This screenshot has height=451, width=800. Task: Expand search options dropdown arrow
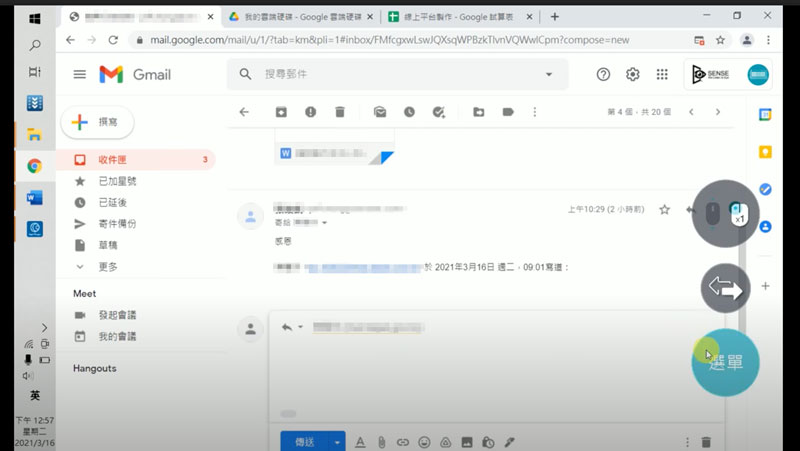[x=549, y=74]
